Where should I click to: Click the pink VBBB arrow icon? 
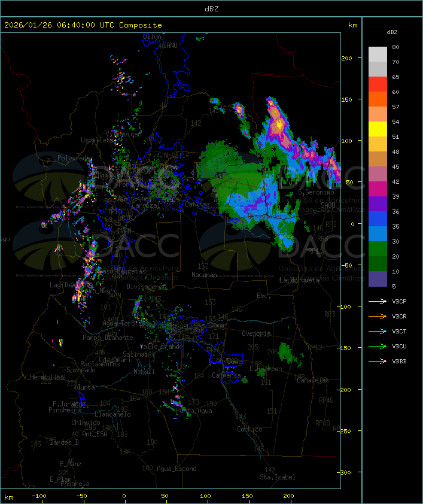(378, 362)
